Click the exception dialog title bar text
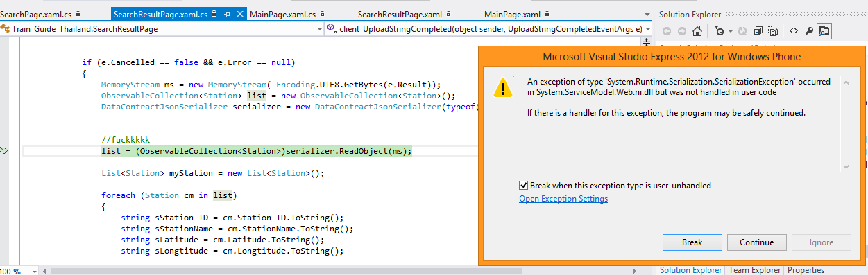Image resolution: width=868 pixels, height=275 pixels. [x=671, y=57]
